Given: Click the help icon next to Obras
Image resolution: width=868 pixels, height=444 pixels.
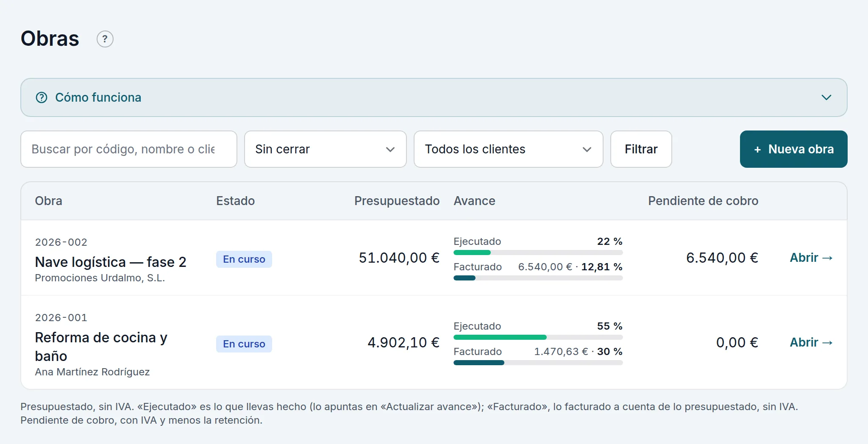Looking at the screenshot, I should 105,39.
